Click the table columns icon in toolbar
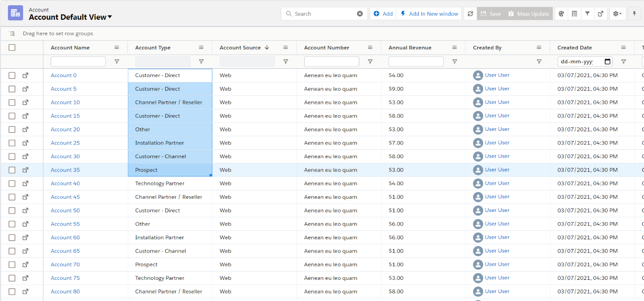Screen dimensions: 644x301 pos(574,14)
